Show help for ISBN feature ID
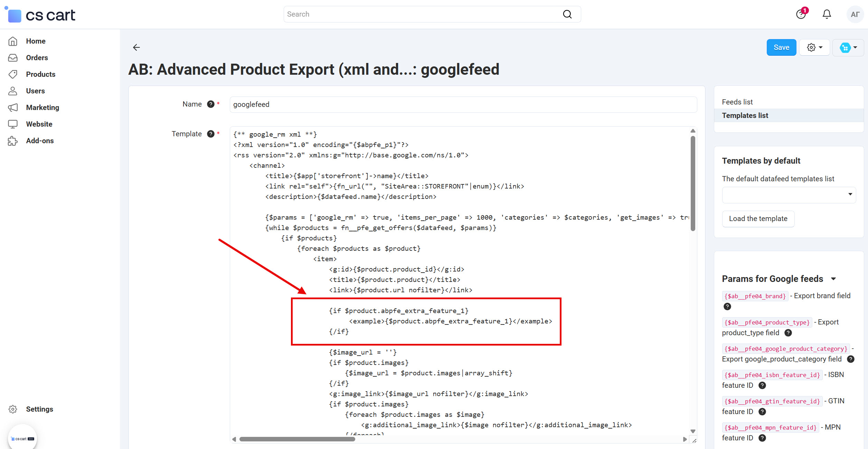Image resolution: width=868 pixels, height=449 pixels. pyautogui.click(x=762, y=385)
